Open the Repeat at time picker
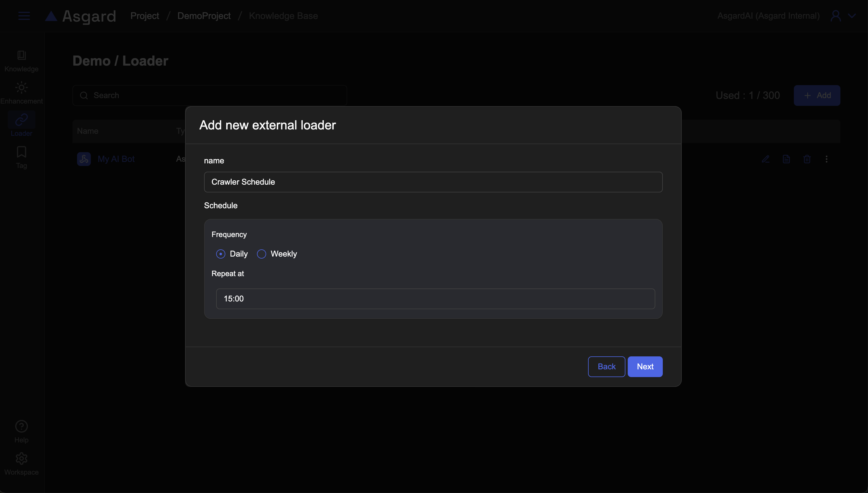This screenshot has width=868, height=493. (435, 299)
